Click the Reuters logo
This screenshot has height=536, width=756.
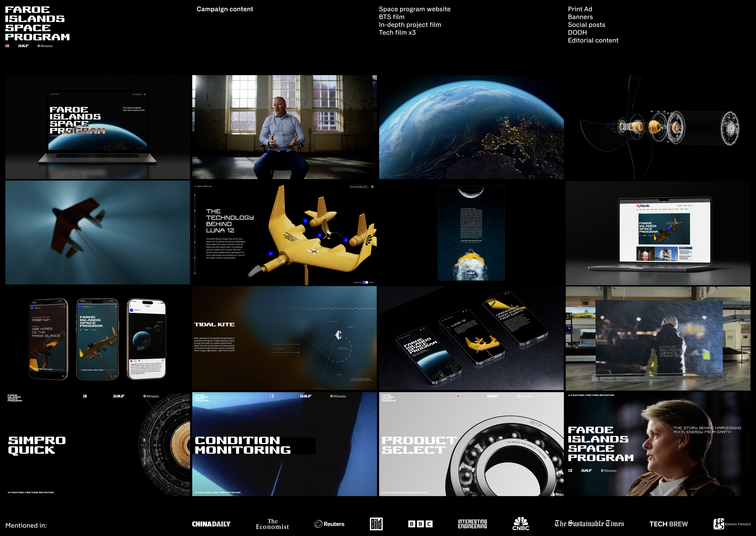coord(329,524)
